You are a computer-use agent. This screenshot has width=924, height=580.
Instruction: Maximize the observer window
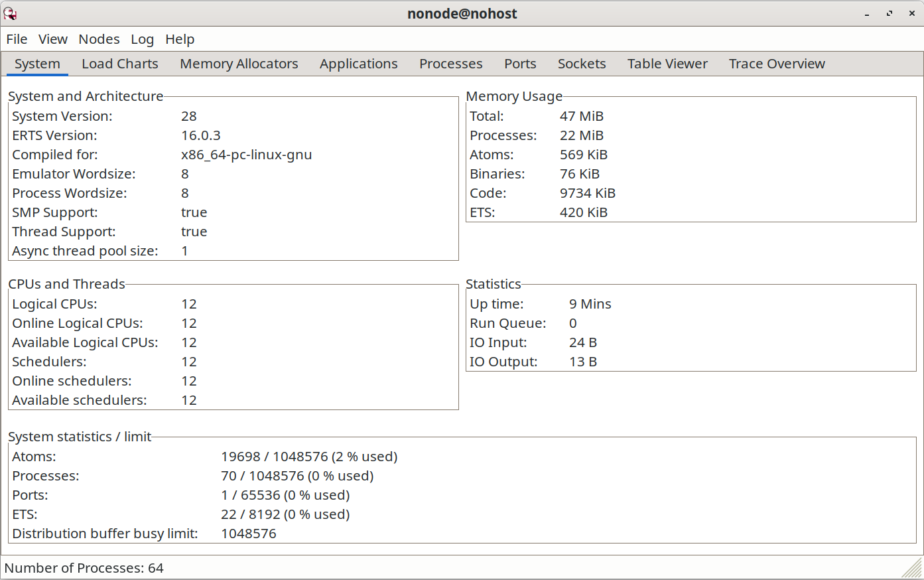point(890,14)
